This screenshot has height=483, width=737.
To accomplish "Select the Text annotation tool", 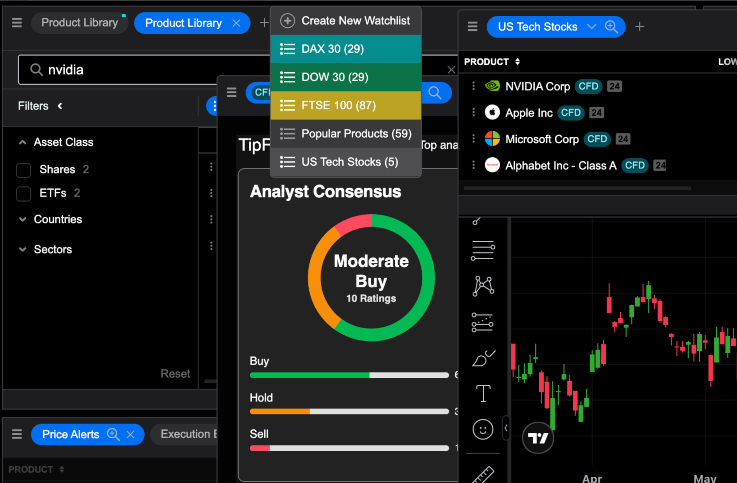I will coord(483,394).
